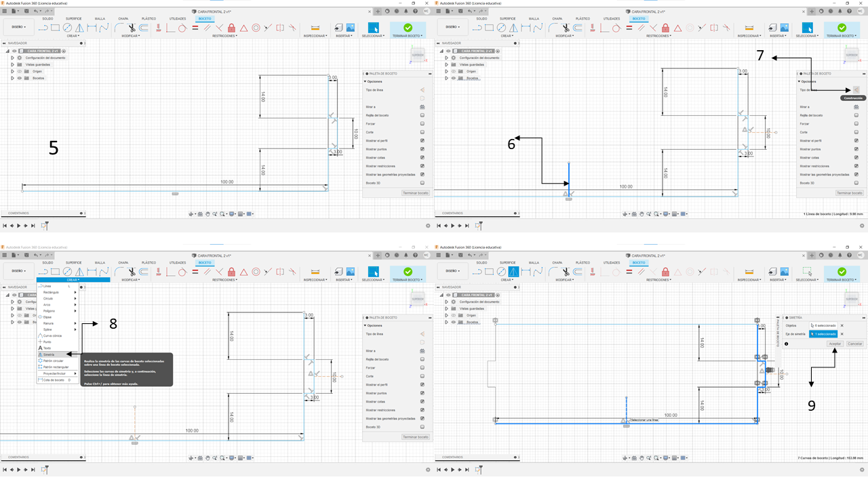Click Eje de simetría 1 seleccionado selector
Viewport: 868px width, 488px height.
coord(824,333)
